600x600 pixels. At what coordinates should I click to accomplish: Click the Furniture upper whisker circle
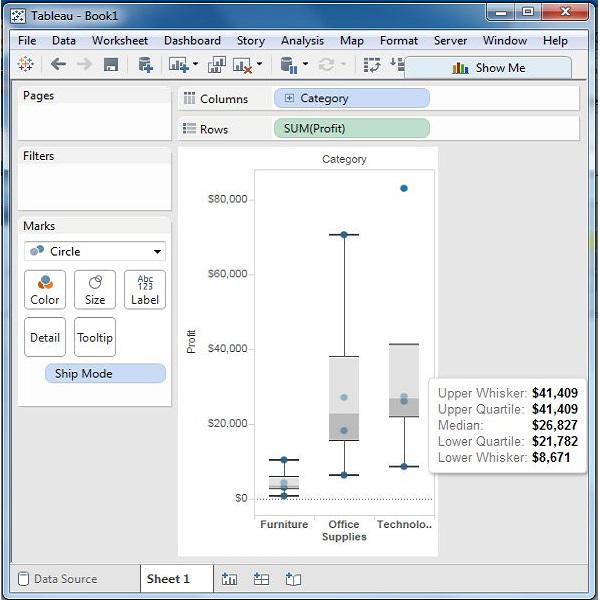point(284,460)
